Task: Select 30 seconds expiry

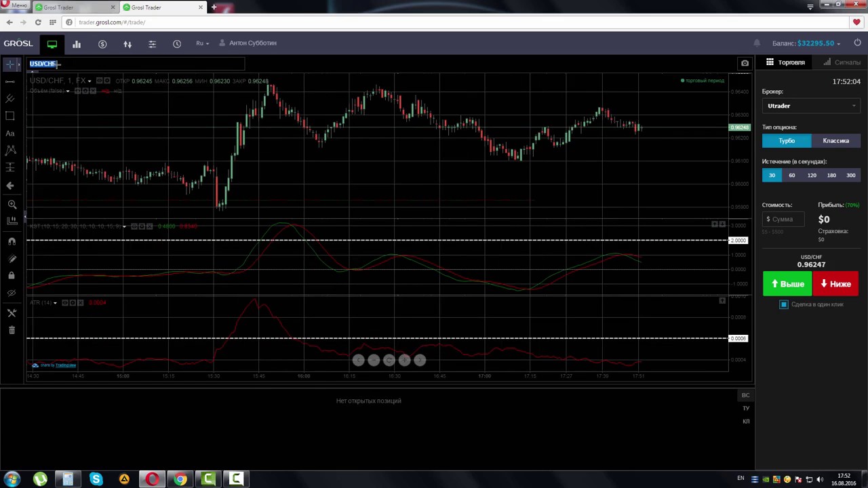Action: (x=772, y=176)
